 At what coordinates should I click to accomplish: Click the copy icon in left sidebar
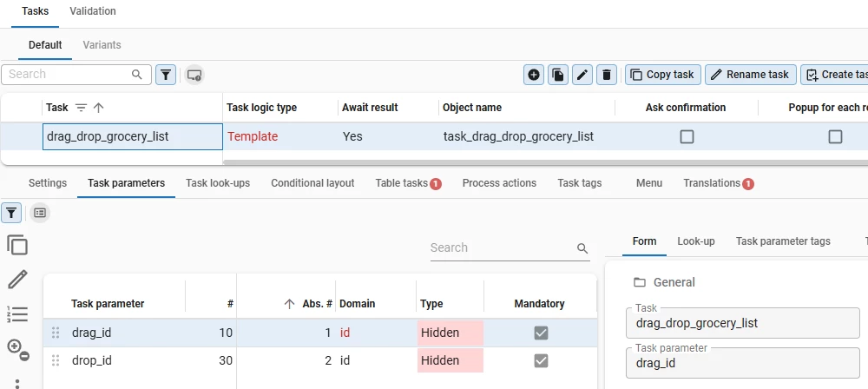[x=17, y=245]
